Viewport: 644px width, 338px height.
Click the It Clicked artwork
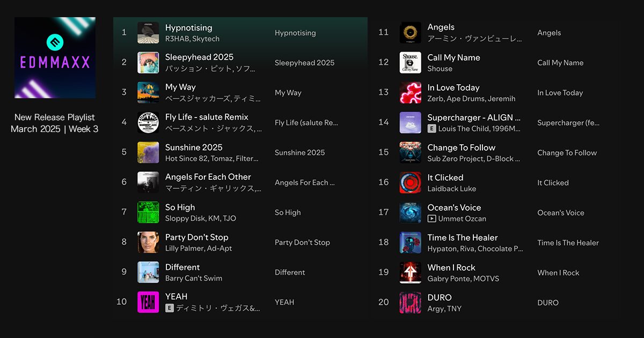pyautogui.click(x=411, y=182)
